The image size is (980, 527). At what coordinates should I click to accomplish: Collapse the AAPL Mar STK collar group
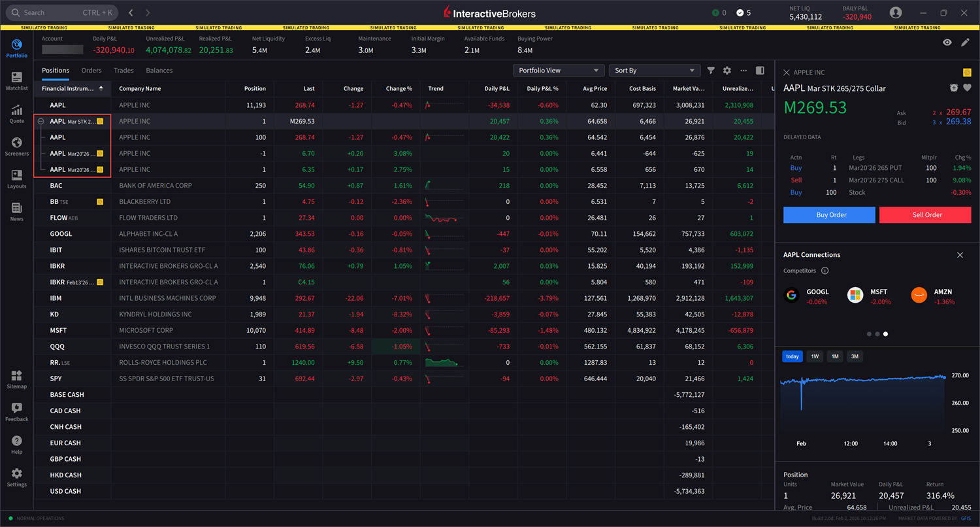pos(41,122)
